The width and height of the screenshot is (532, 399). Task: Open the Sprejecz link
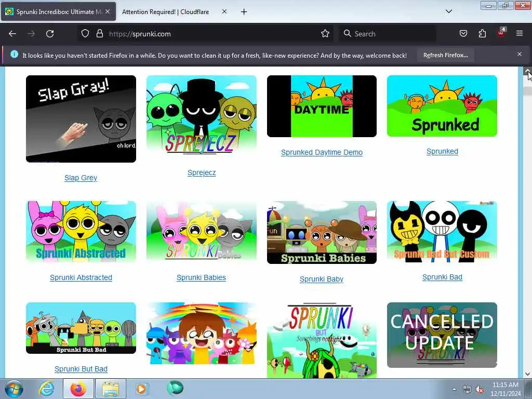tap(202, 172)
